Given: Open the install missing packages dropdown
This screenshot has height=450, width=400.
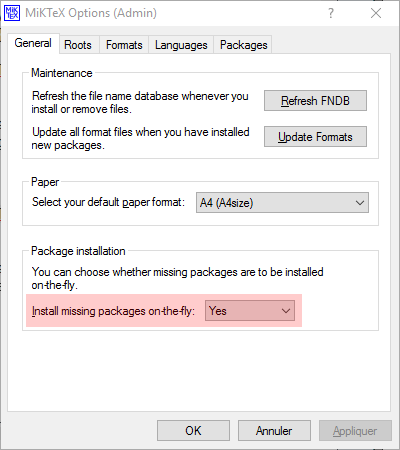Looking at the screenshot, I should click(250, 311).
